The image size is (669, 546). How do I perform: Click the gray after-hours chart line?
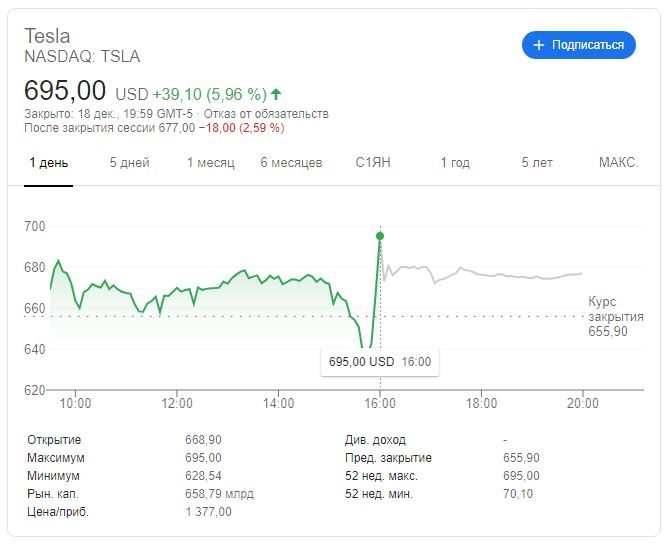click(x=500, y=275)
